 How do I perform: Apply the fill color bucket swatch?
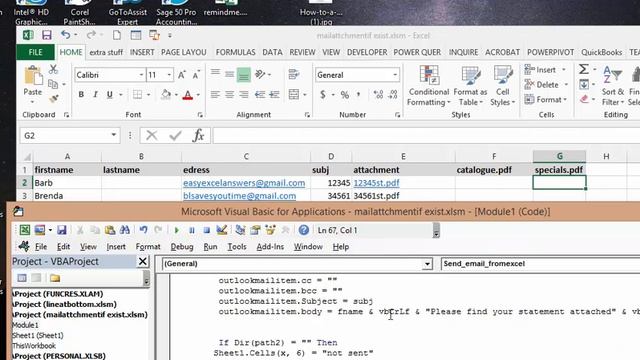(x=166, y=95)
